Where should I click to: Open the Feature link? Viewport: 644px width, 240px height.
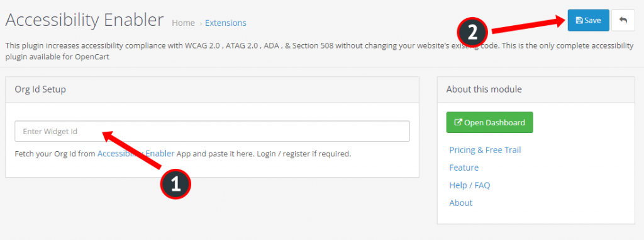pyautogui.click(x=464, y=168)
